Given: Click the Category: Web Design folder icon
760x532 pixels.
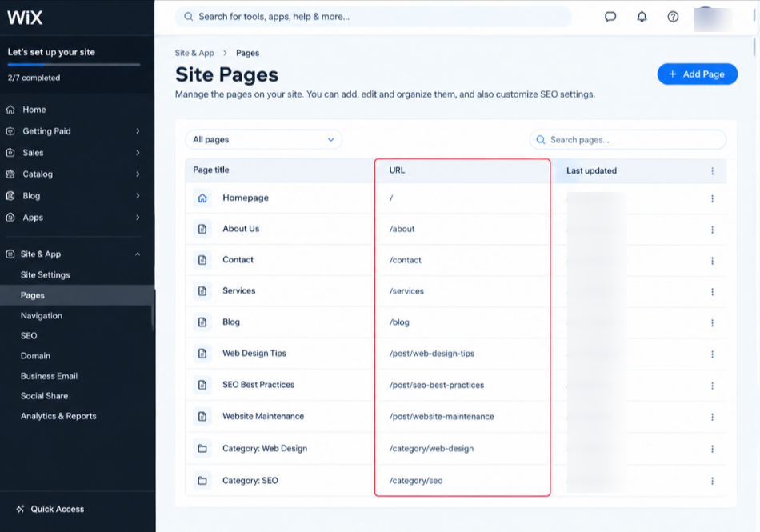Looking at the screenshot, I should (x=202, y=448).
